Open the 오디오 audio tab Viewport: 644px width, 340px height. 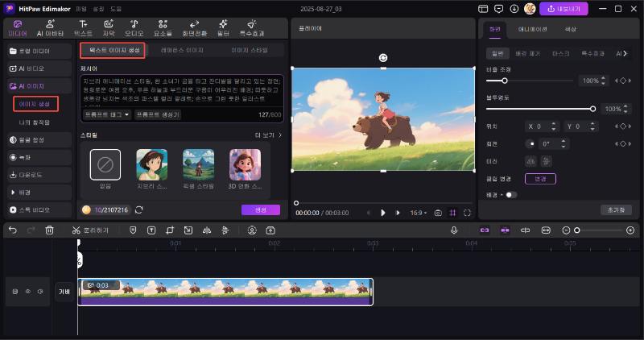coord(134,28)
